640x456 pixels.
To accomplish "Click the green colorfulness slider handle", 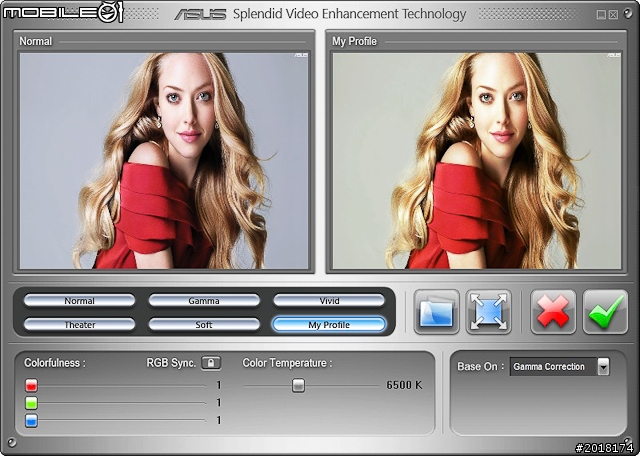I will [31, 403].
